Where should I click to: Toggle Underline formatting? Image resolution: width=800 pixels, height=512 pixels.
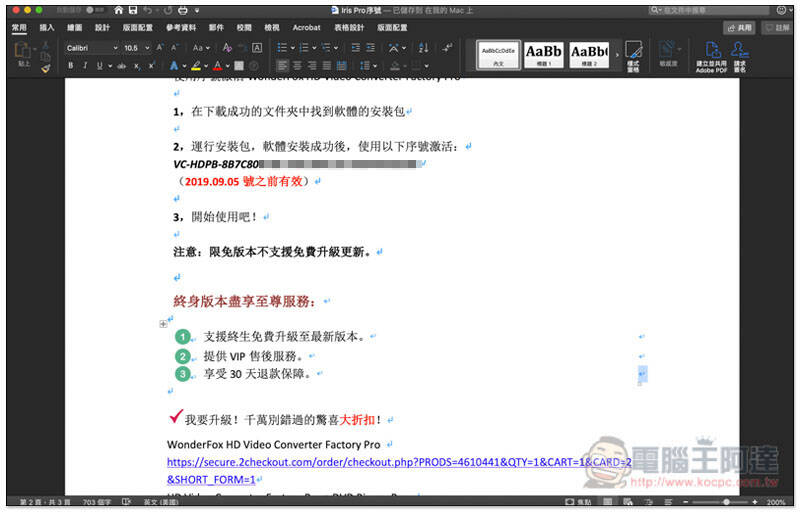99,65
